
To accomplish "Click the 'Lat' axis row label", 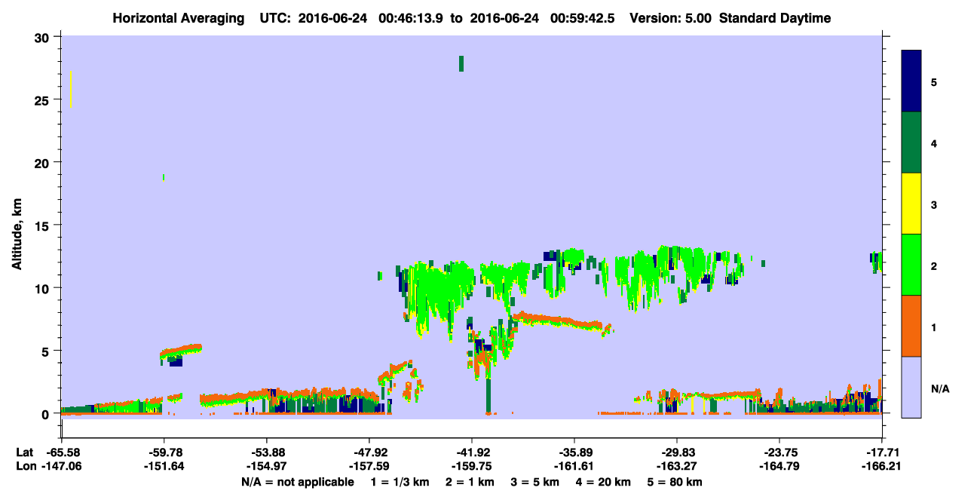I will click(25, 452).
